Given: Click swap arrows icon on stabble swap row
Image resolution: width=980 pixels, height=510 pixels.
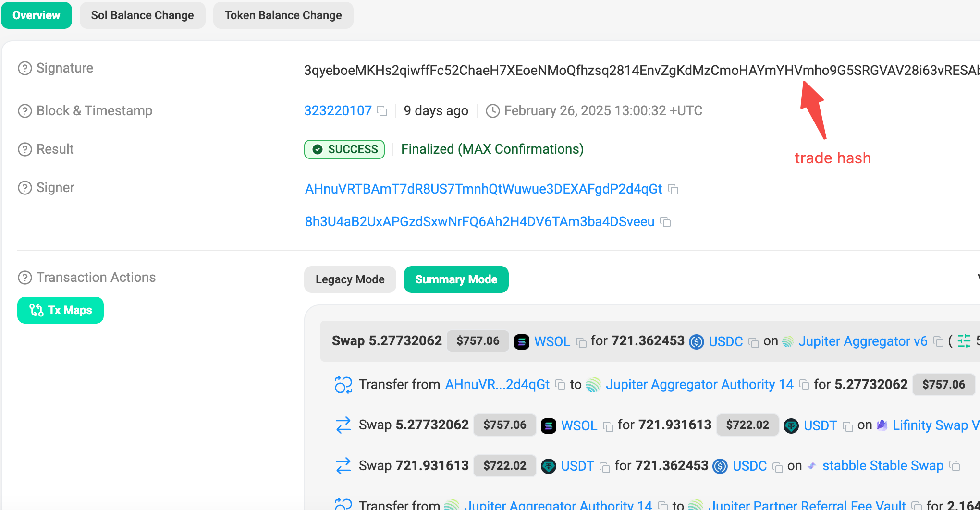Looking at the screenshot, I should [x=343, y=466].
